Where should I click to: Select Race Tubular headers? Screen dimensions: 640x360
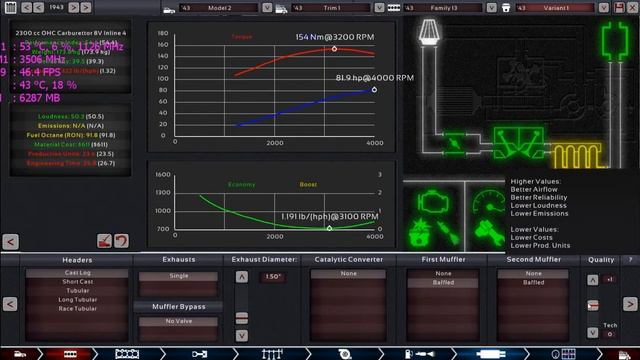point(77,309)
